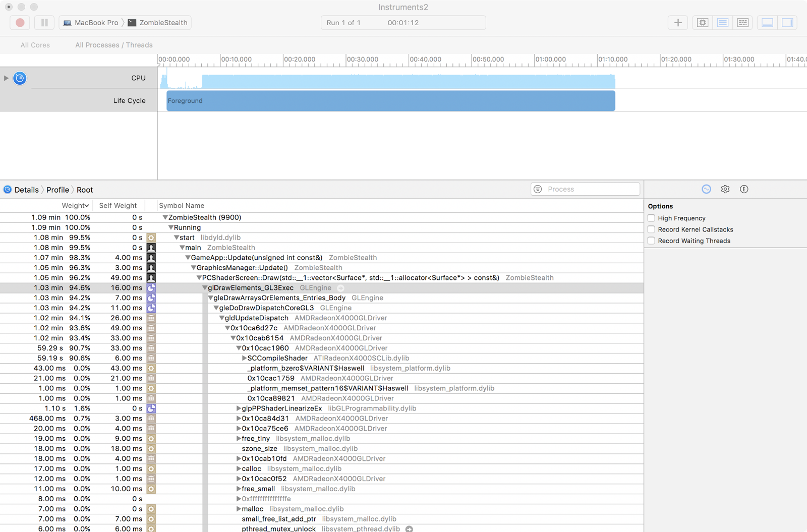Click the GLEngine icon on glDrawElements_GL3Exec row
This screenshot has width=807, height=532.
point(151,288)
